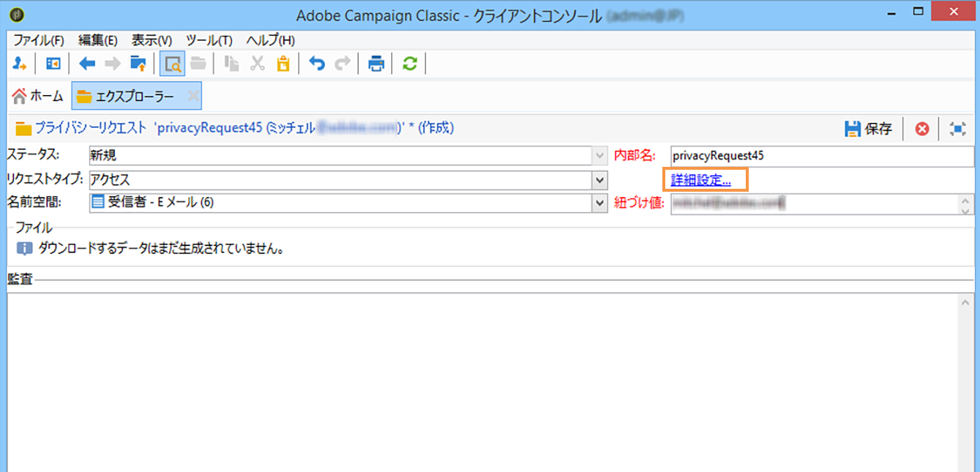Open the ファイル(F) menu
Viewport: 980px width, 472px height.
click(39, 40)
